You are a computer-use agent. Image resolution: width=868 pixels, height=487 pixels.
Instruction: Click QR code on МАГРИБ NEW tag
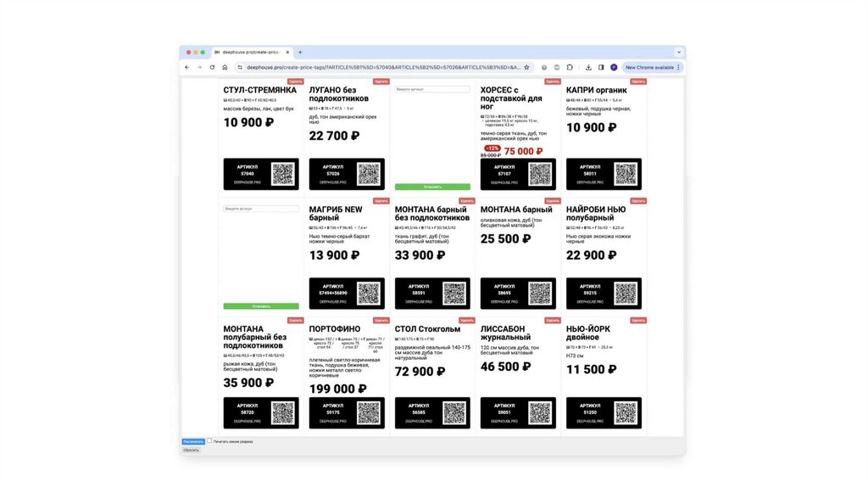[369, 294]
